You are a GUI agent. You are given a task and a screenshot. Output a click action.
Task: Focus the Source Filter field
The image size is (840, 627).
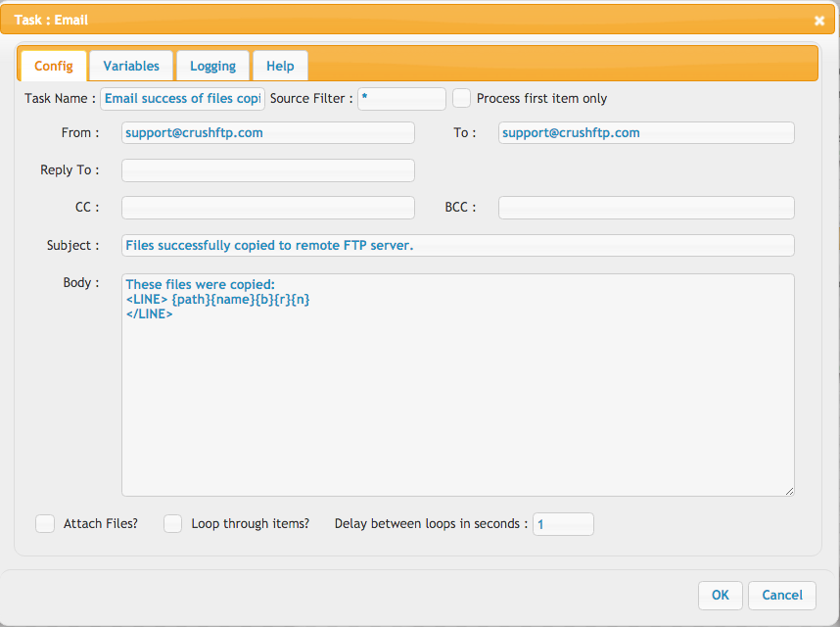[401, 99]
